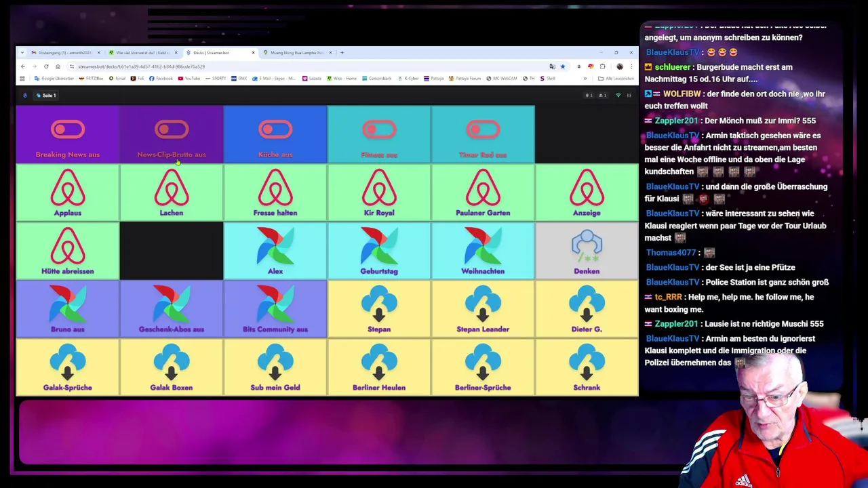Trigger the Applaus deck button
Viewport: 868px width, 488px height.
(67, 192)
